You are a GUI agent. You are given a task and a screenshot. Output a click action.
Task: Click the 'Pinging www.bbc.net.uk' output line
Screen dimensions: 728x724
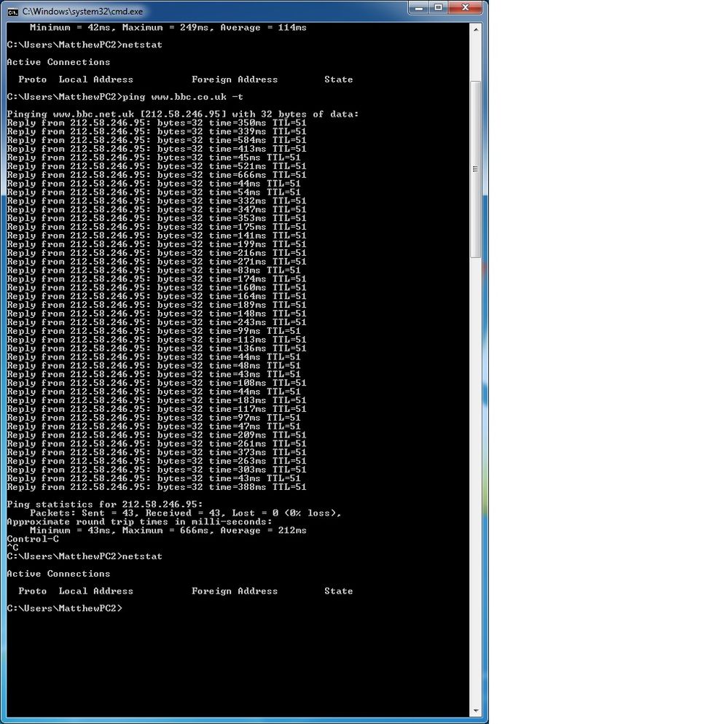coord(183,114)
